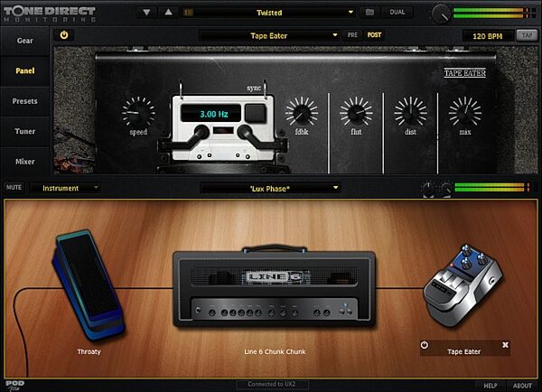Click the TAPE EATER panel title
Viewport: 542px width, 392px height.
point(465,73)
